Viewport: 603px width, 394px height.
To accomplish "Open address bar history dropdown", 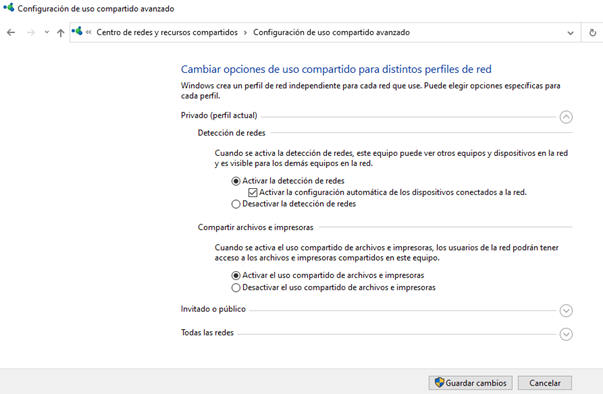I will (570, 33).
